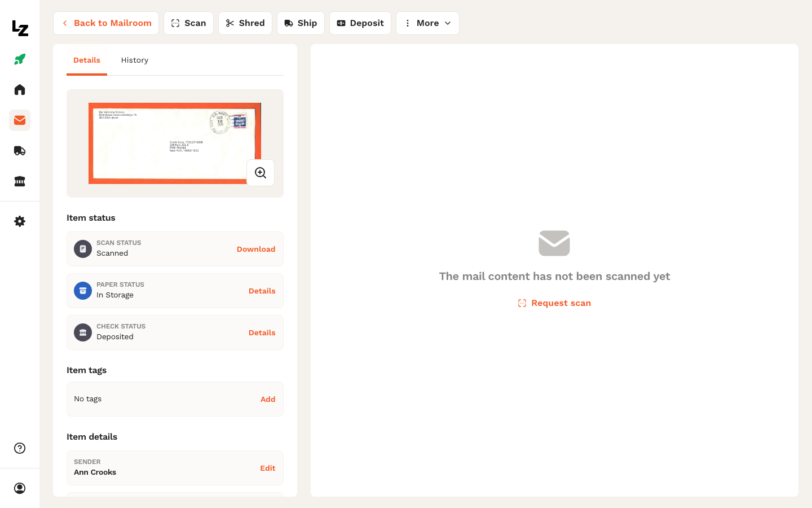
Task: Click the 'Deposited' status text
Action: pyautogui.click(x=115, y=337)
